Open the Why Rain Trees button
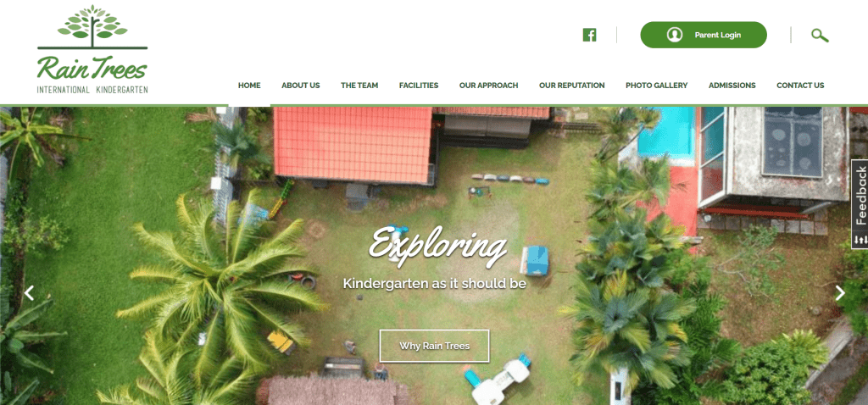This screenshot has width=868, height=405. (x=435, y=346)
